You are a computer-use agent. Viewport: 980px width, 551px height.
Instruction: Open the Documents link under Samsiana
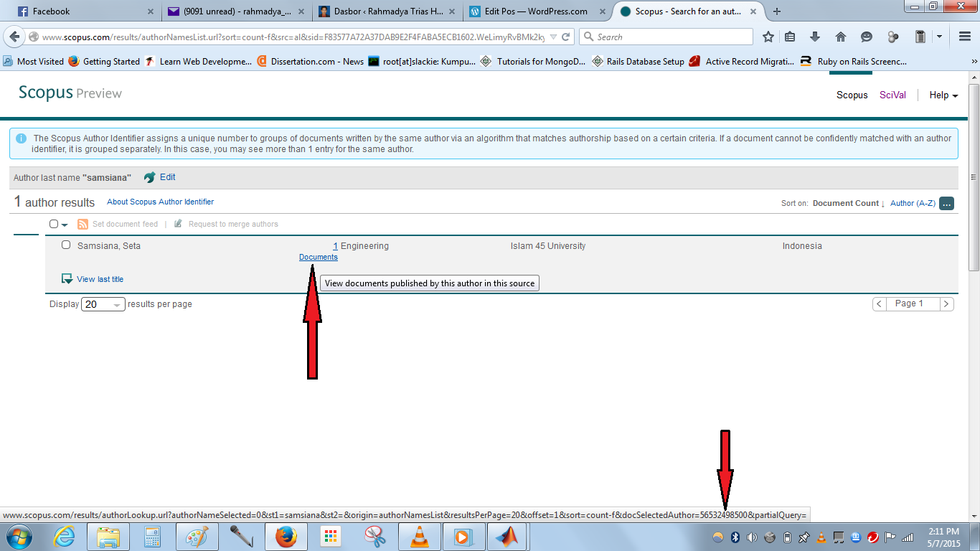coord(318,258)
